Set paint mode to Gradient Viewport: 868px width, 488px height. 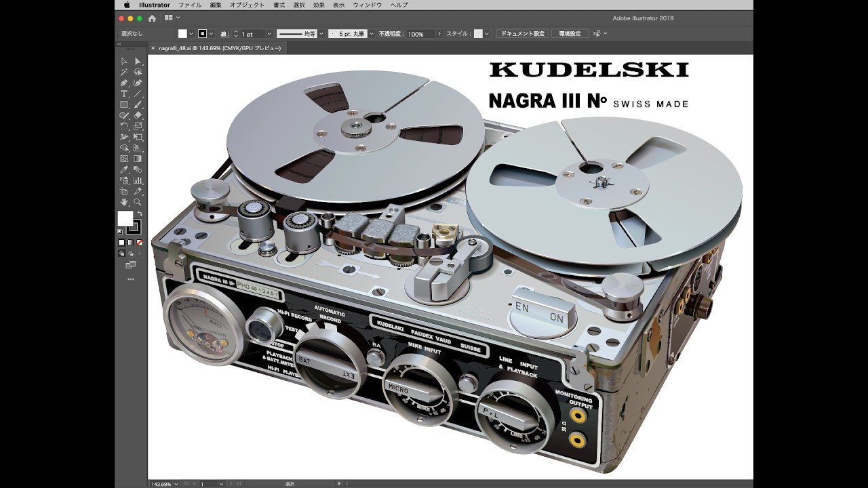(131, 243)
